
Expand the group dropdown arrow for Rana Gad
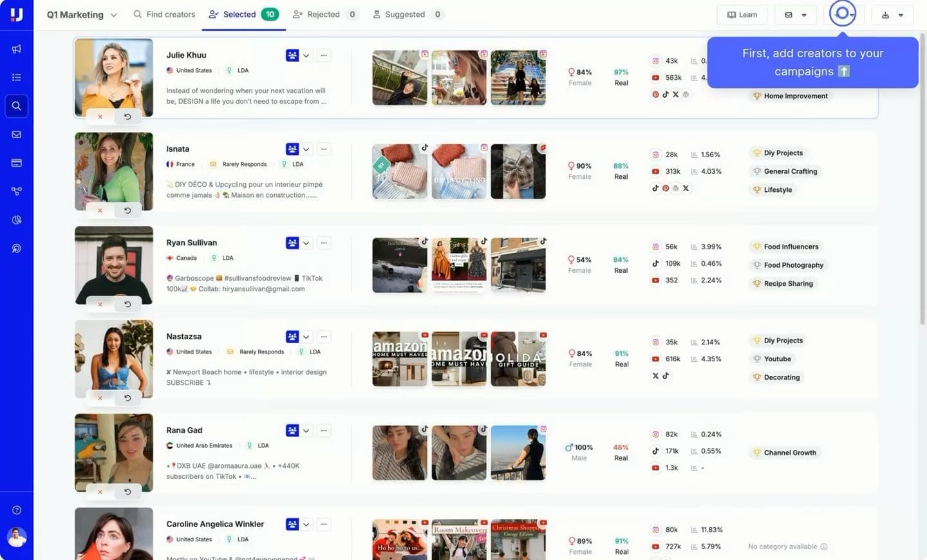306,431
